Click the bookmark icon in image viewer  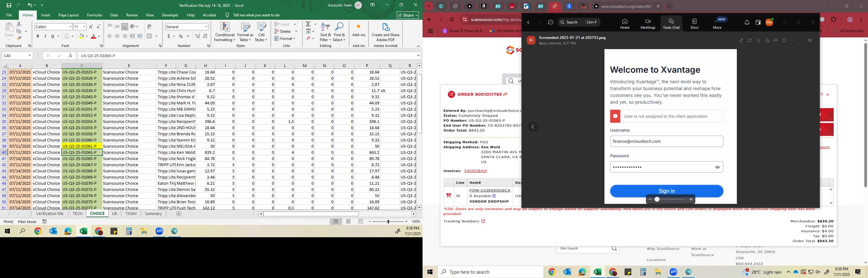tap(784, 40)
